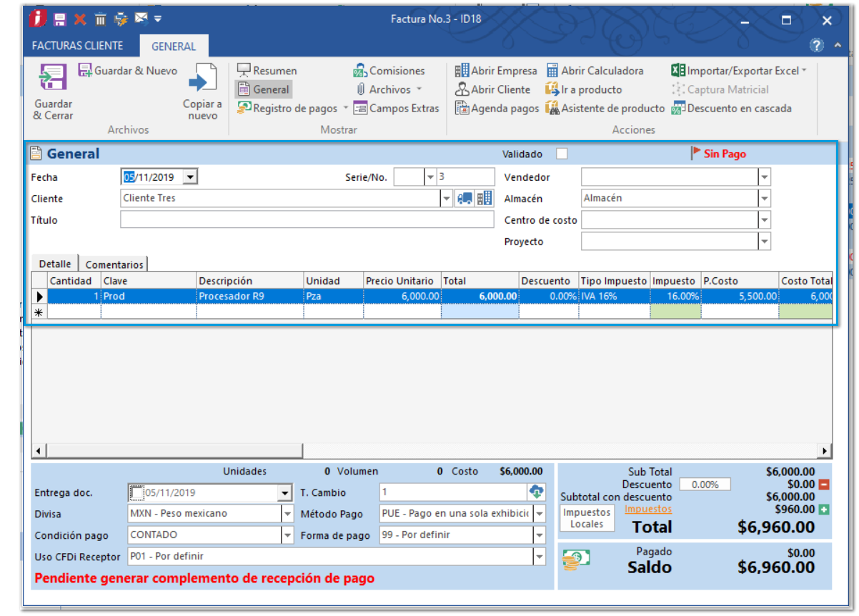The image size is (859, 616).
Task: Enable the Entrega doc. date checkbox
Action: [136, 492]
